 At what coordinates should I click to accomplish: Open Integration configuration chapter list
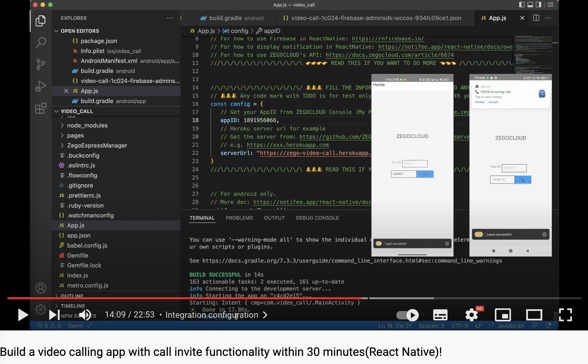(x=216, y=315)
